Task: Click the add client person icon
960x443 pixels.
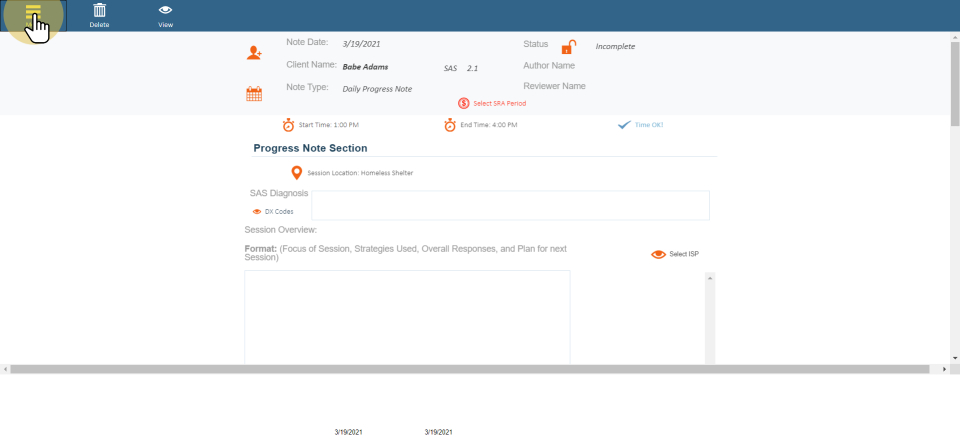Action: (254, 52)
